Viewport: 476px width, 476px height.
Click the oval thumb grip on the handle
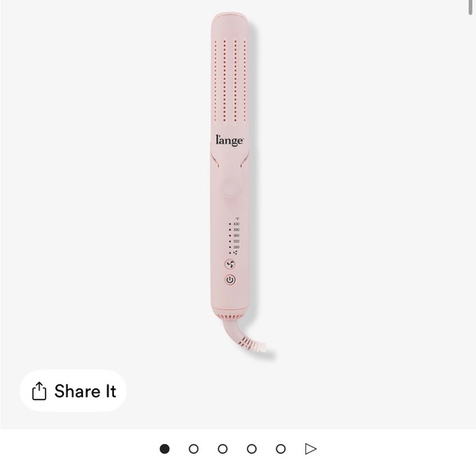tap(230, 187)
